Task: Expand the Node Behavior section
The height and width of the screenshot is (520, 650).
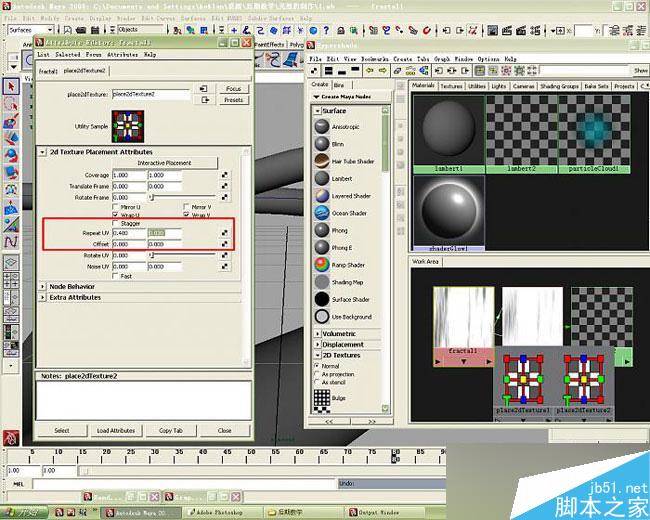Action: [x=42, y=287]
